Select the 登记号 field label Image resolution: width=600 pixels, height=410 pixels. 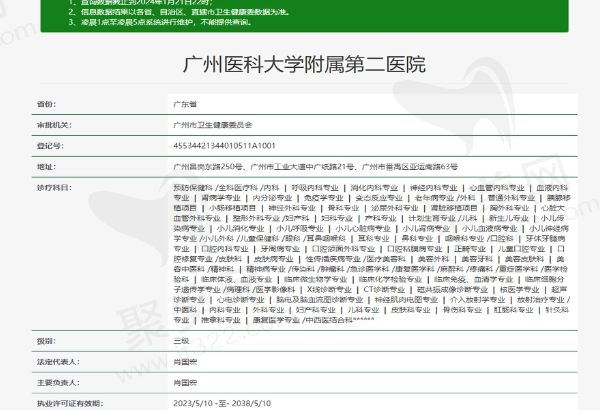pyautogui.click(x=50, y=146)
